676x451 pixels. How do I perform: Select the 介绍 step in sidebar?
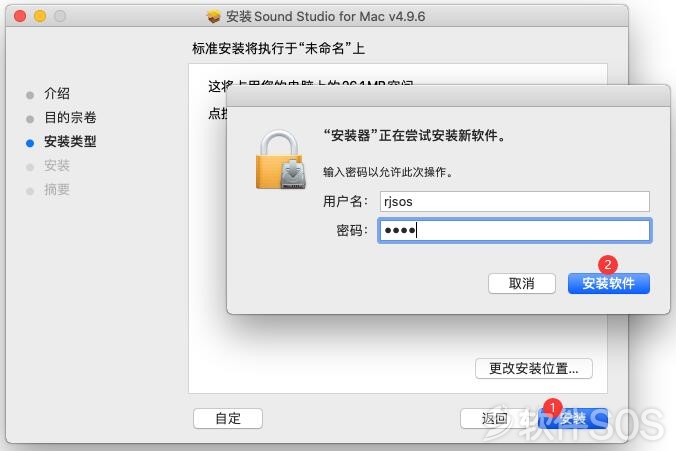[x=56, y=93]
